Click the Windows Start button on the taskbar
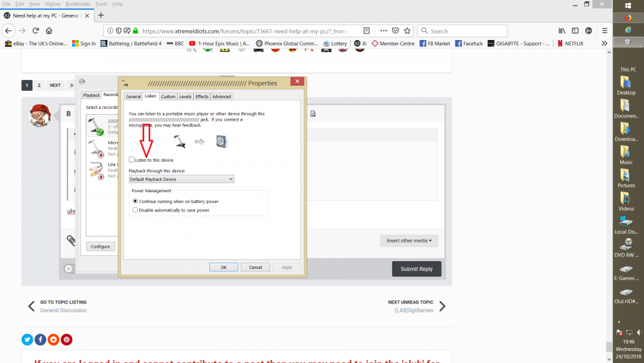 coord(628,5)
